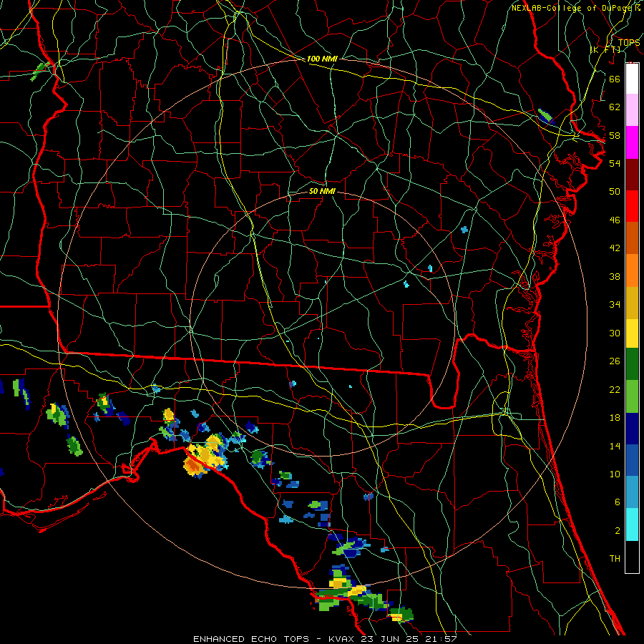This screenshot has height=644, width=644.
Task: Pick the bright orange legend swatch
Action: (x=632, y=270)
